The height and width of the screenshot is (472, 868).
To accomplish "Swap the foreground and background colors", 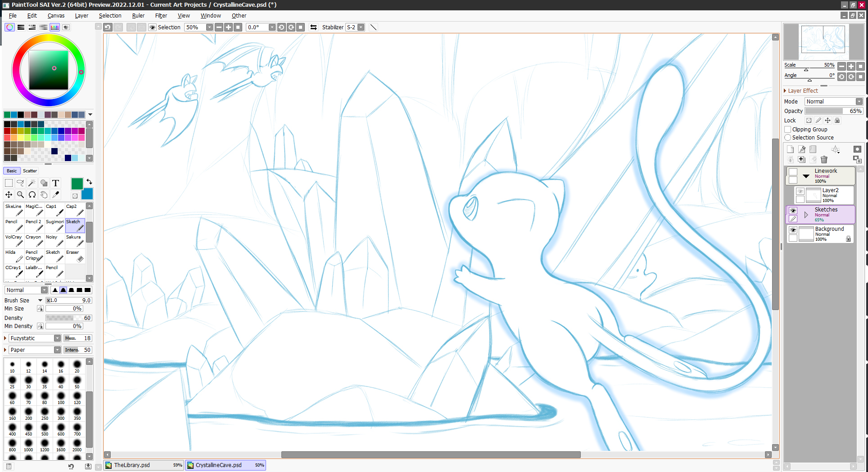I will (89, 182).
